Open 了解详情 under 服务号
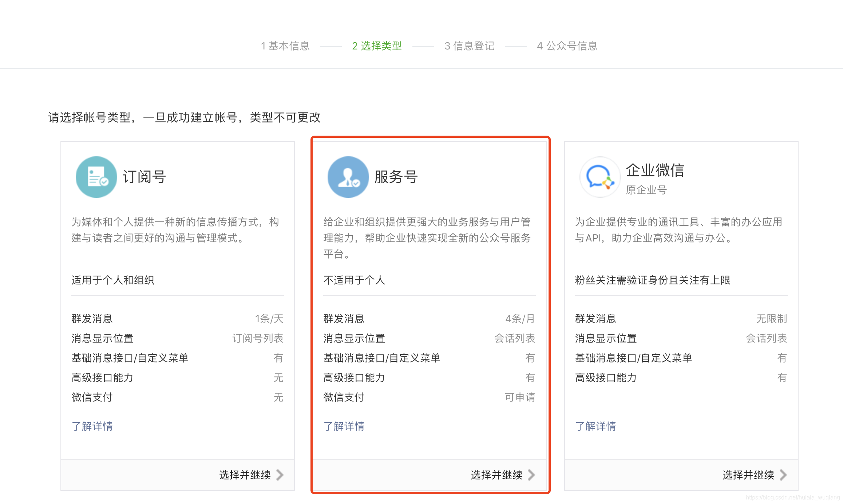The height and width of the screenshot is (504, 843). point(344,426)
